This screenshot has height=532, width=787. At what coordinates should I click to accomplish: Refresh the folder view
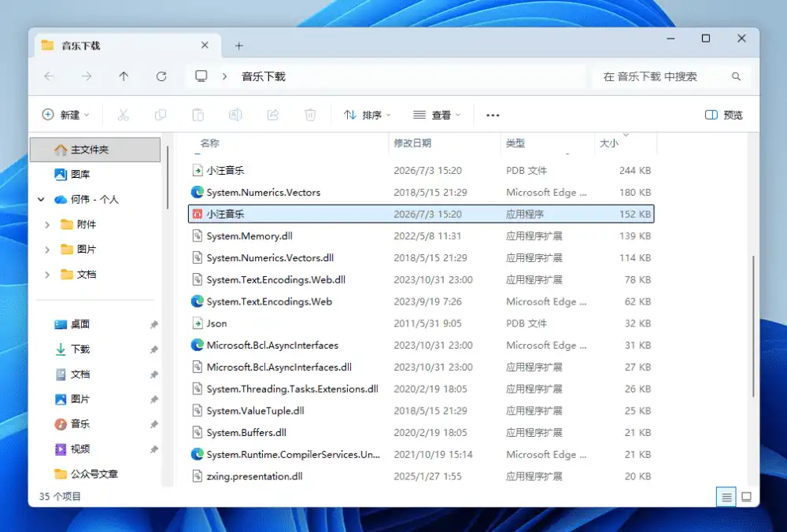pos(161,76)
